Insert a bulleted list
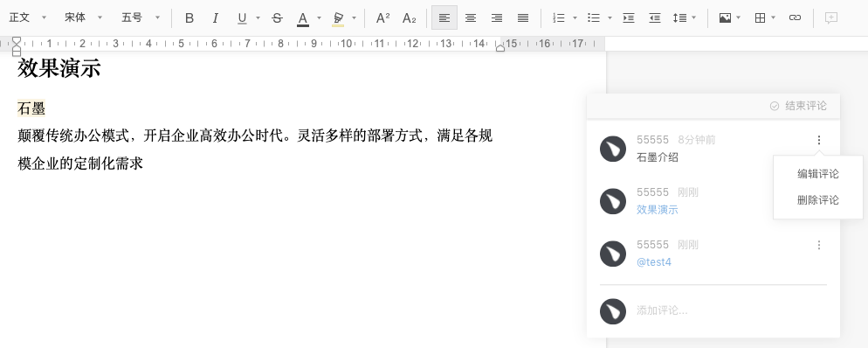 594,17
